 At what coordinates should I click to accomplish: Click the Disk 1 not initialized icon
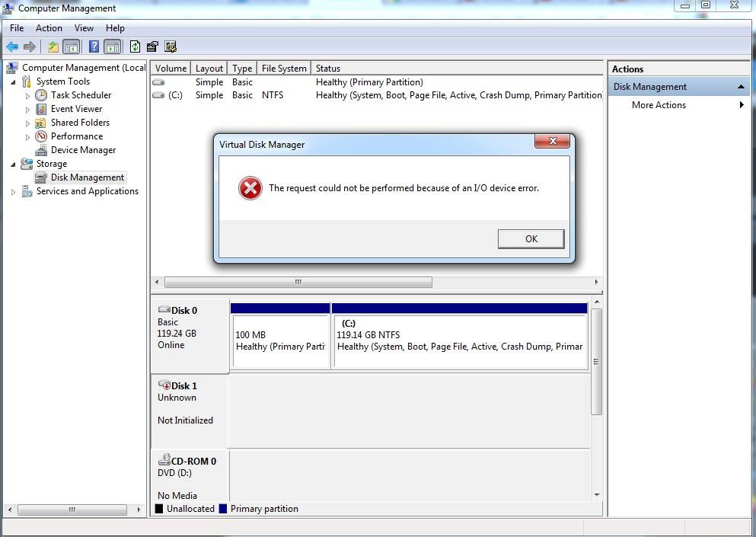click(x=164, y=385)
